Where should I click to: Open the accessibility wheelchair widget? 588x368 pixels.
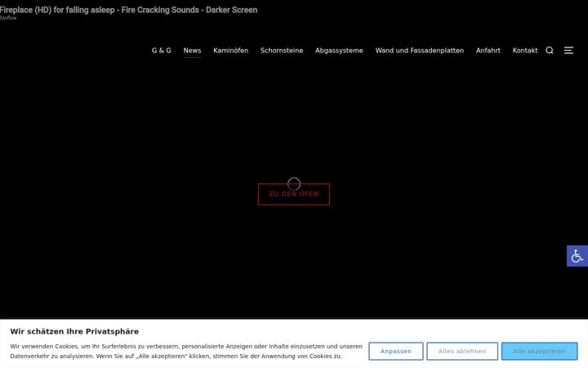577,256
